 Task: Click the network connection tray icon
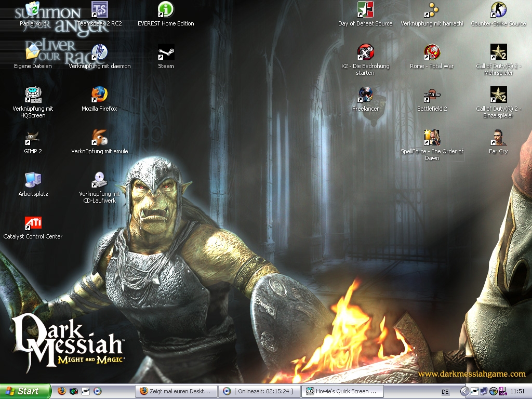pos(484,392)
